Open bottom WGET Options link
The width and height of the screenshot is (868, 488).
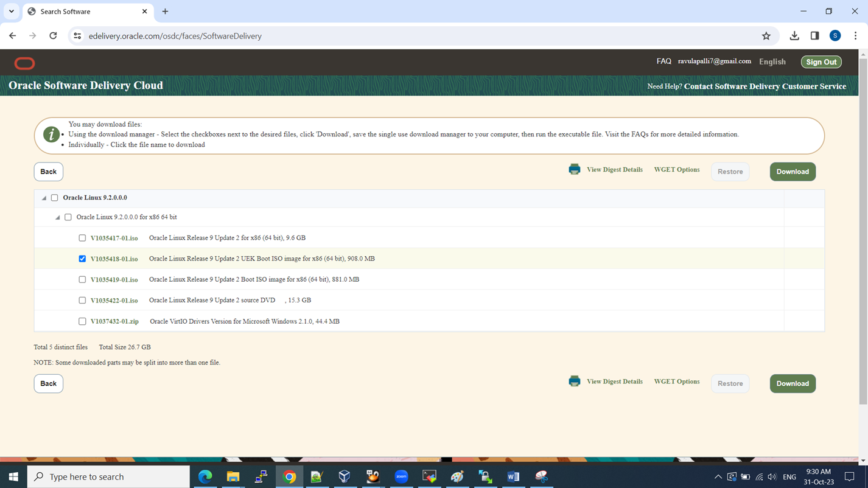point(677,382)
